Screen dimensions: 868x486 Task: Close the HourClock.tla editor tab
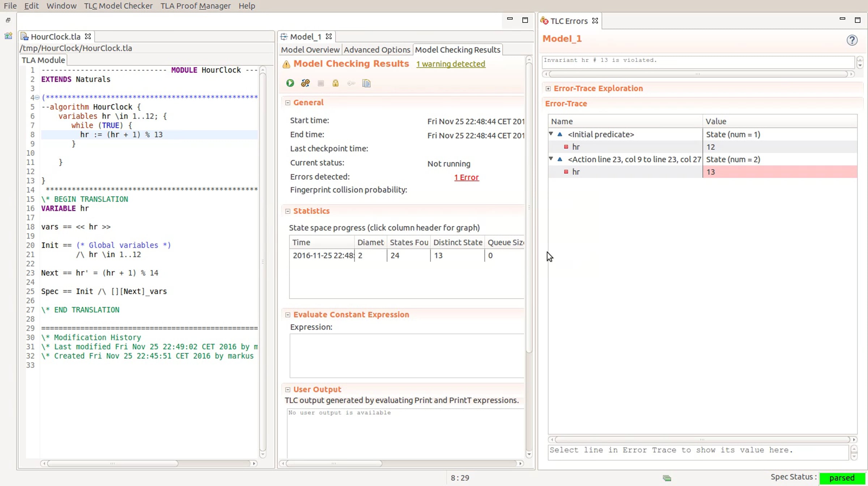(88, 37)
